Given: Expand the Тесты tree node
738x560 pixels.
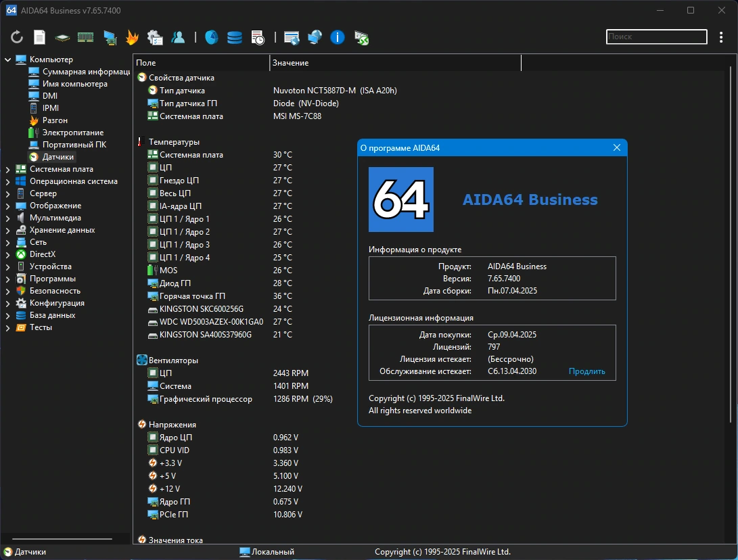Looking at the screenshot, I should (x=7, y=327).
